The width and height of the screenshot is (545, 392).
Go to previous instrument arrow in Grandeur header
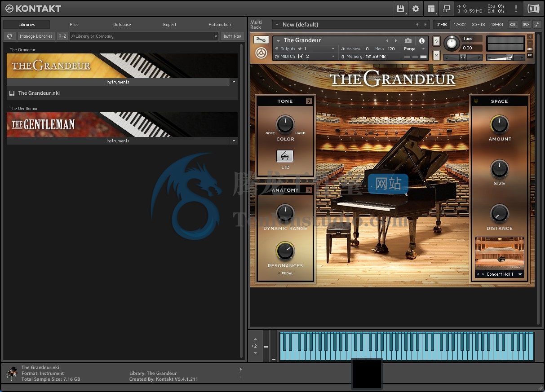pyautogui.click(x=387, y=41)
